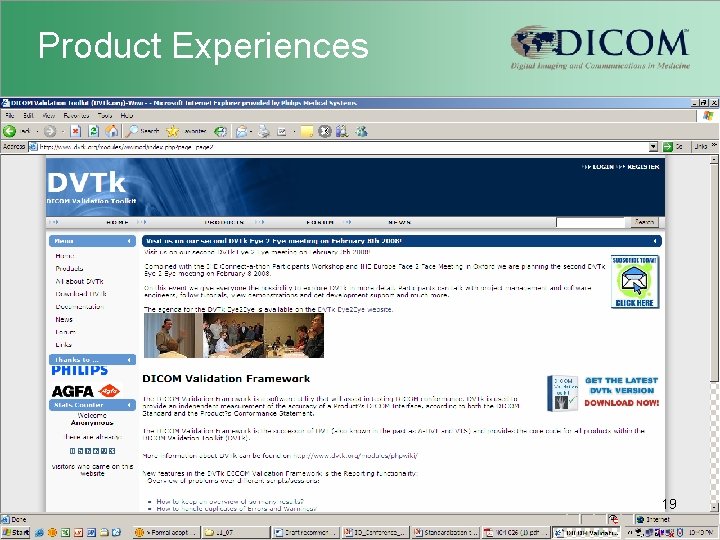The image size is (720, 540).
Task: Open All about DVTk sidebar link
Action: [x=79, y=281]
